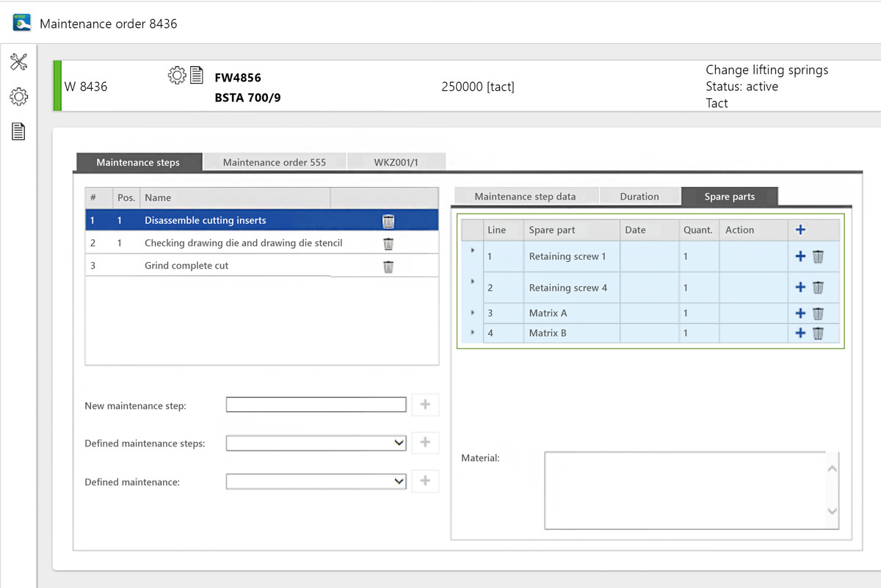Viewport: 881px width, 588px height.
Task: Remove the Retaining screw 1 spare part
Action: tap(818, 257)
